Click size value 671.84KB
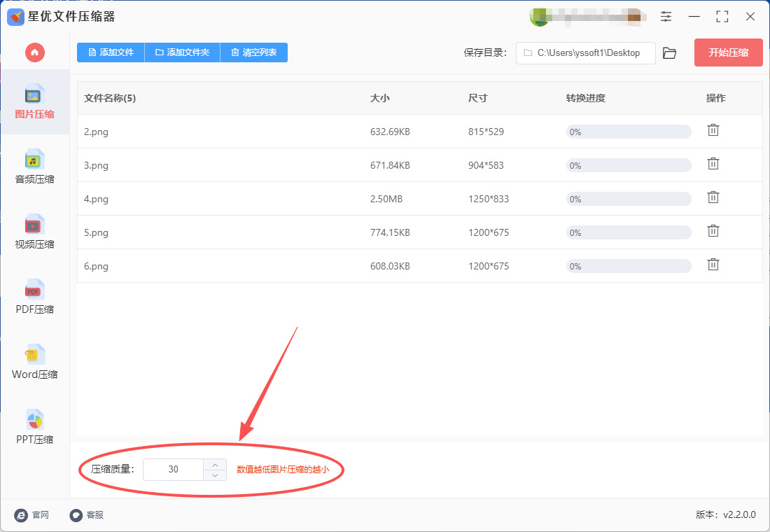Viewport: 770px width, 532px height. tap(390, 165)
